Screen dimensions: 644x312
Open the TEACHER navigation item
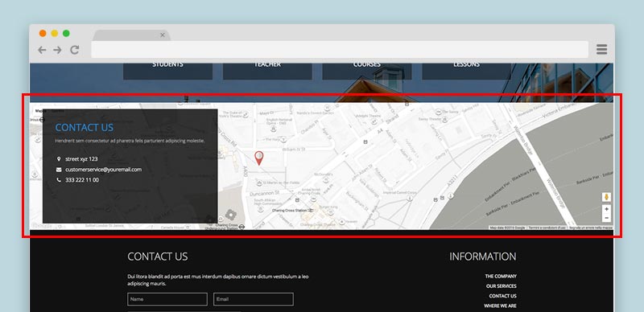(x=267, y=71)
